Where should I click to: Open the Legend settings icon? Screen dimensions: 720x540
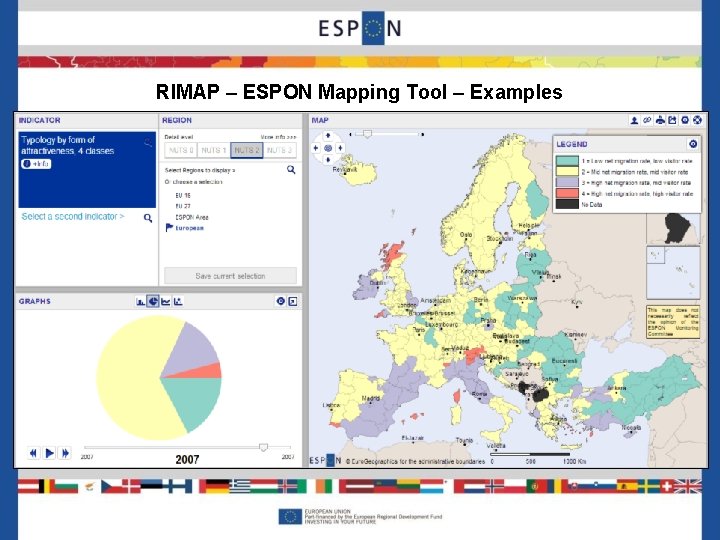693,144
